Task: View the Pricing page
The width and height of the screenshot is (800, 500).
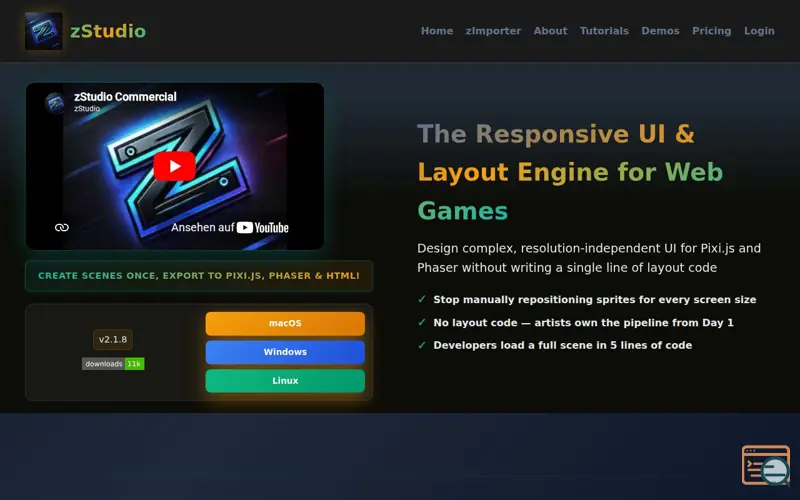Action: point(711,31)
